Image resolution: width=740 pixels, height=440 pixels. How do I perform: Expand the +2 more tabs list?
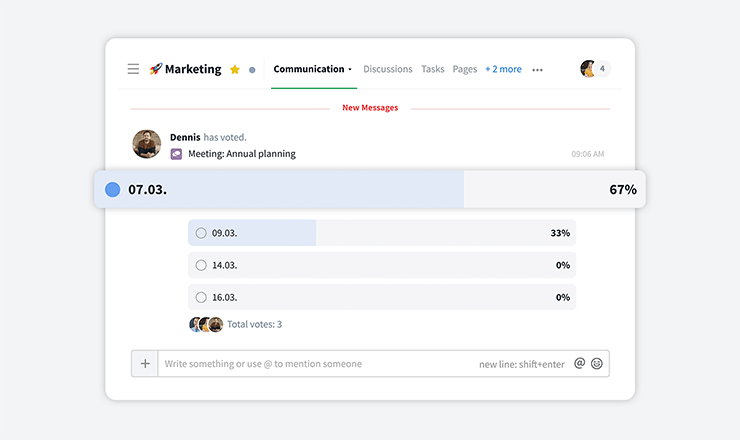pyautogui.click(x=503, y=69)
